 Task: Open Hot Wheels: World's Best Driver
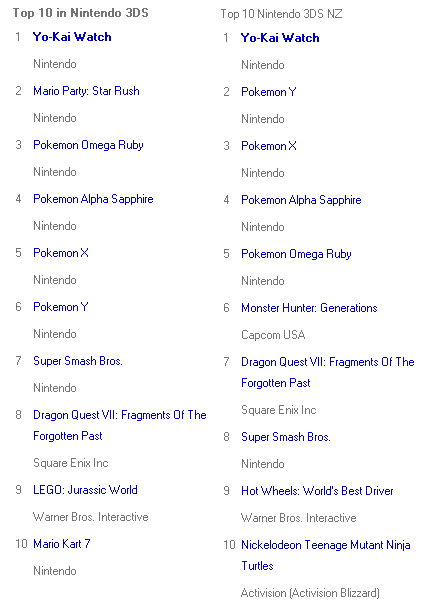coord(317,491)
